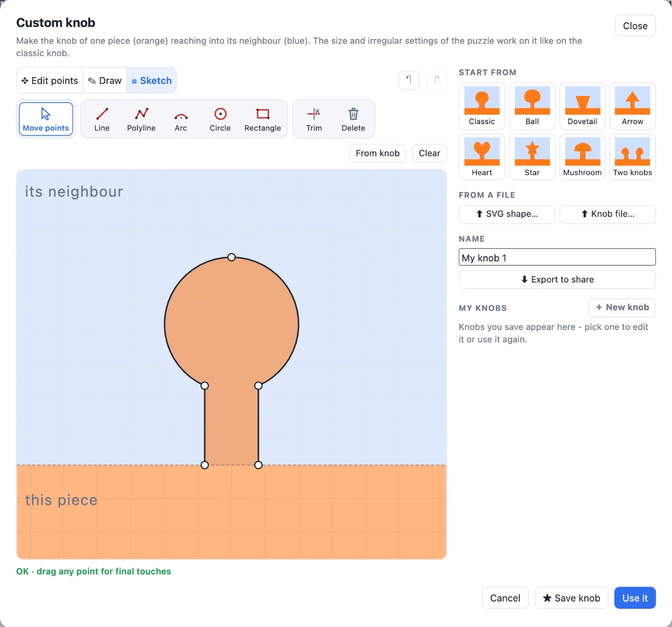Choose the Arc drawing tool
The width and height of the screenshot is (672, 627).
(181, 119)
